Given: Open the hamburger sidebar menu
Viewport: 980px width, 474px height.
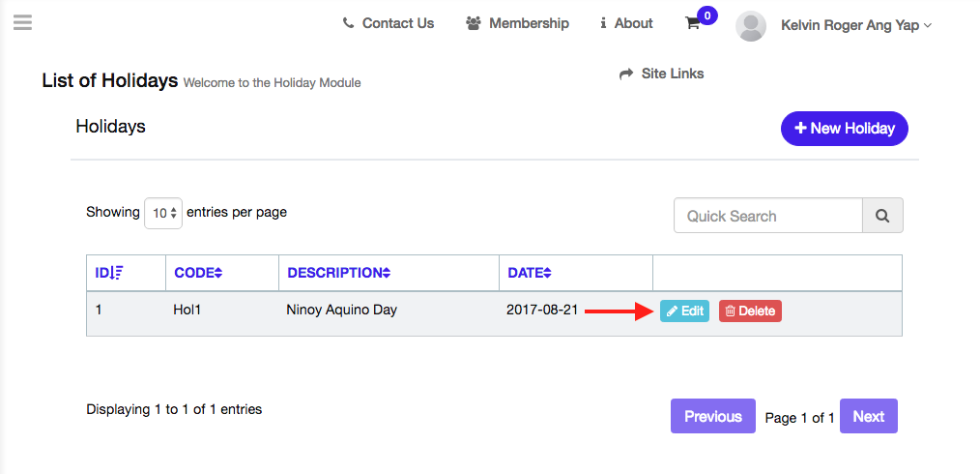Looking at the screenshot, I should pos(22,22).
